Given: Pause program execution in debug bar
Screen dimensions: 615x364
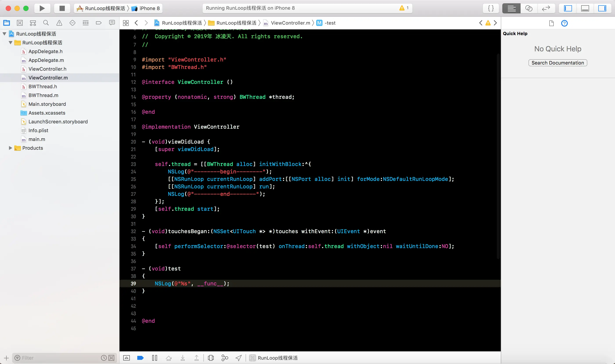Looking at the screenshot, I should [154, 358].
